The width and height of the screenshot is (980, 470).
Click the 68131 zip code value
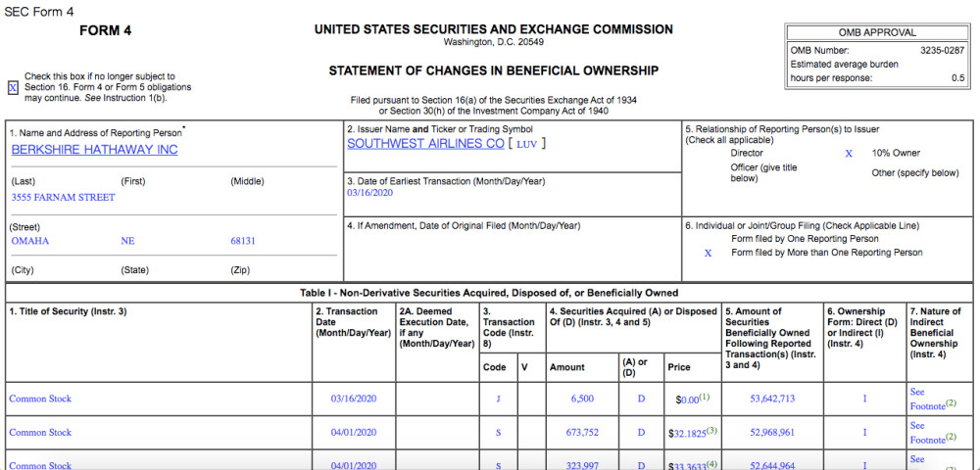tap(242, 241)
